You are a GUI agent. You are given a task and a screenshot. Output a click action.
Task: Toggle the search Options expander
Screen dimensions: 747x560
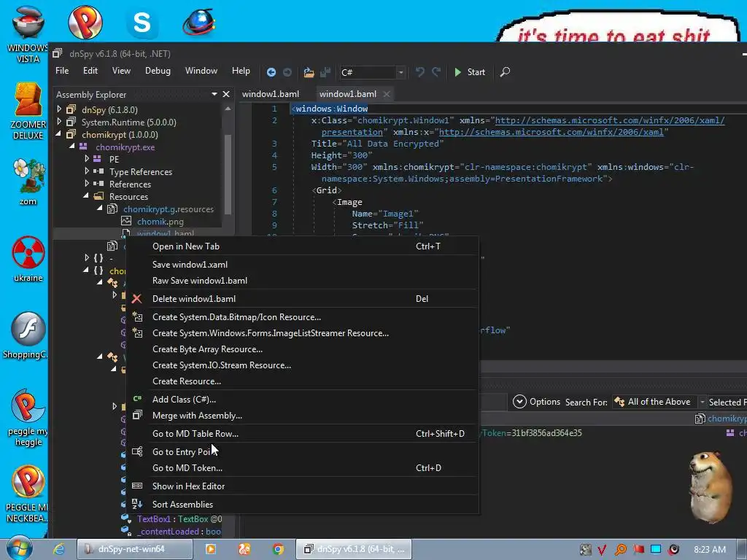(519, 402)
